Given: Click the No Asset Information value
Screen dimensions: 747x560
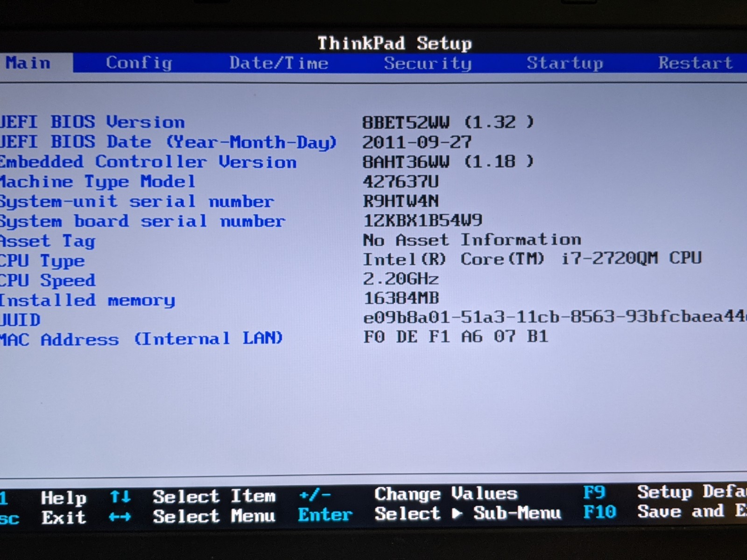Looking at the screenshot, I should [472, 240].
